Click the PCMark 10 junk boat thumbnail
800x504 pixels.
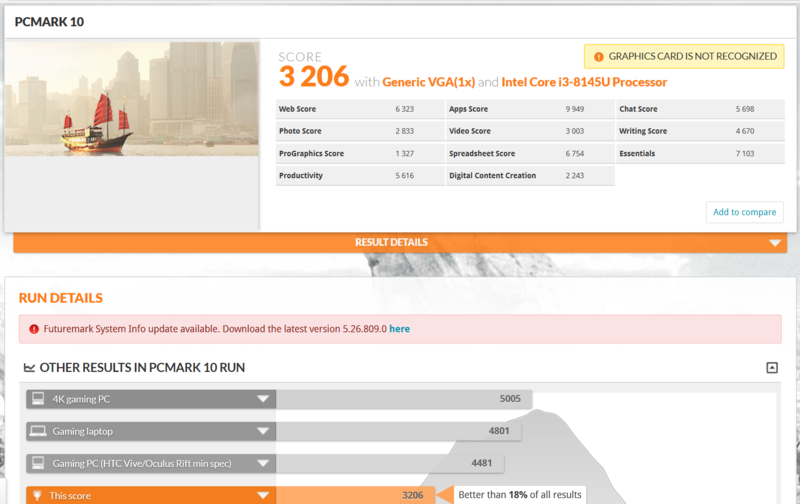coord(132,99)
